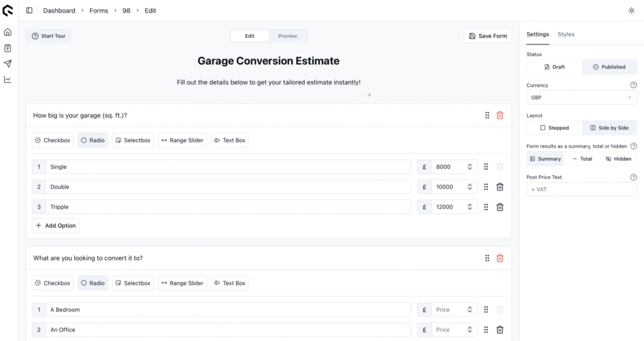Choose Range Slider type for convert question
The image size is (644, 341).
pos(182,283)
